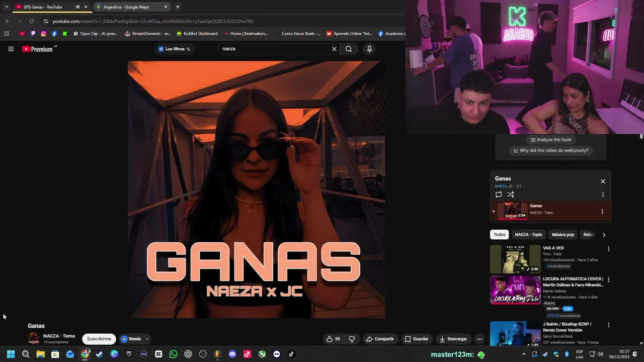Select the partially hidden Relac chip

coord(589,234)
